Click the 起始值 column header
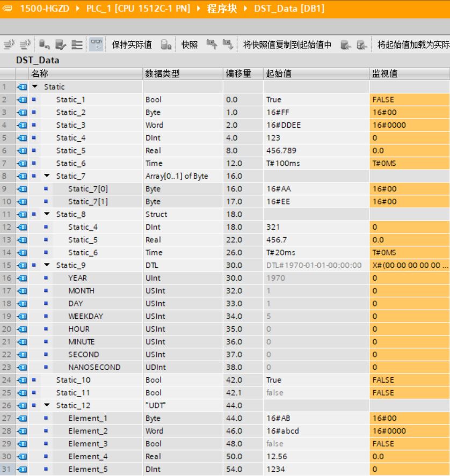Image resolution: width=450 pixels, height=476 pixels. click(316, 74)
